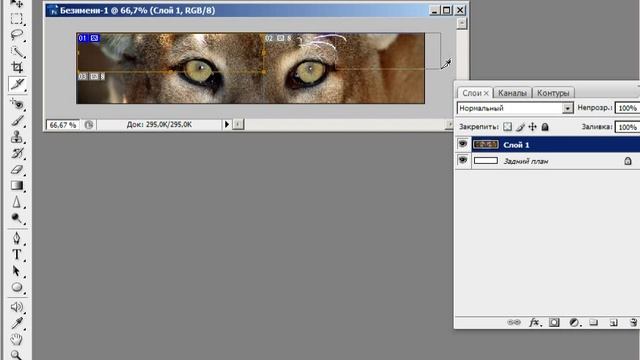This screenshot has width=640, height=360.
Task: Toggle lock all padlock icon
Action: [x=545, y=127]
